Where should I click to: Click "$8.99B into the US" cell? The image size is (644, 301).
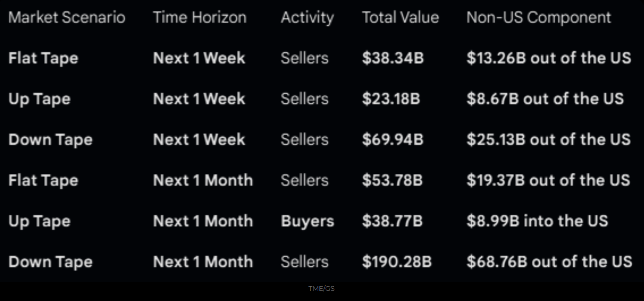[x=537, y=221]
